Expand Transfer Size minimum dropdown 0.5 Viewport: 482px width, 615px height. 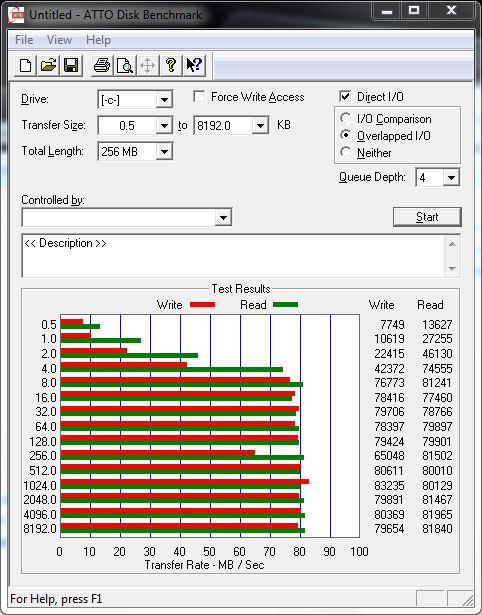point(164,126)
